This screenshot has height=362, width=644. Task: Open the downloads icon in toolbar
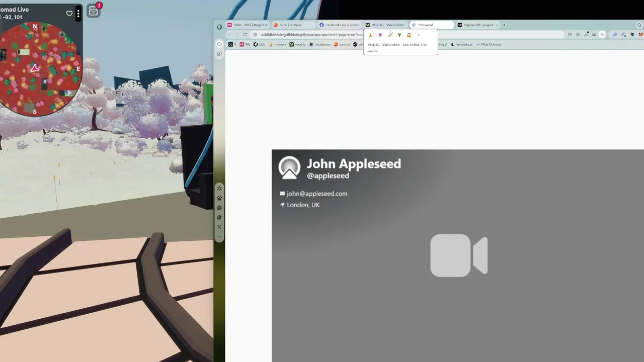(x=586, y=34)
